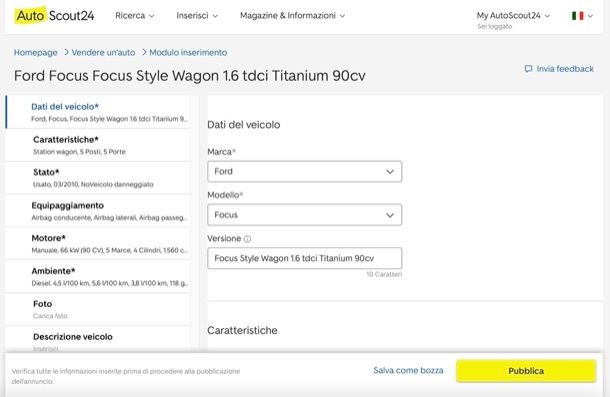The height and width of the screenshot is (397, 610).
Task: Open Vendere un'auto breadcrumb link
Action: pos(103,52)
